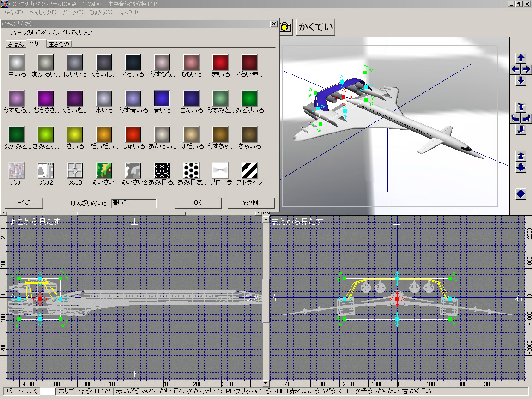Select the ストライプ stripe texture
This screenshot has width=532, height=399.
point(249,170)
